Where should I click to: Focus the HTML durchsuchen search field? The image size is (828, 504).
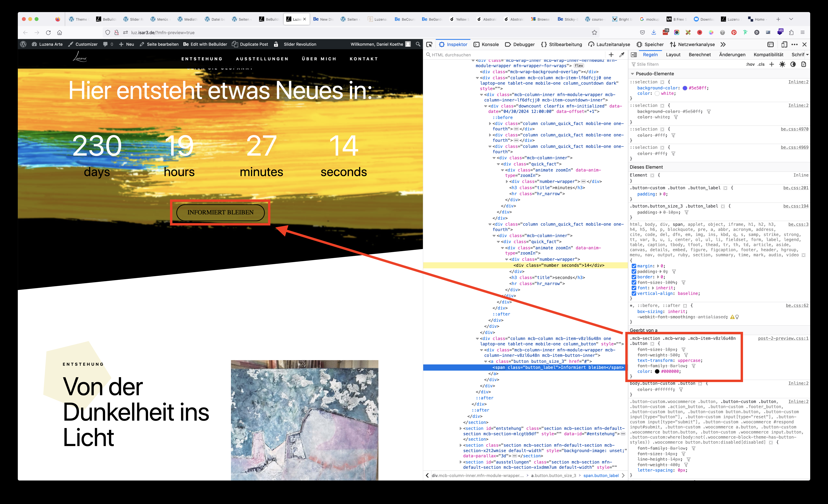pyautogui.click(x=516, y=55)
